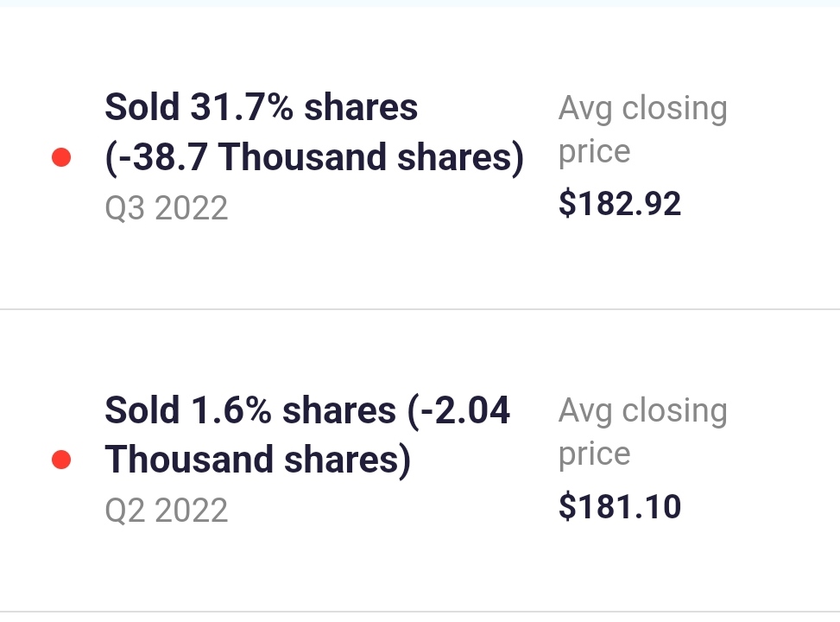This screenshot has width=840, height=622.
Task: Click Thousand shares line above Q2 2022
Action: pyautogui.click(x=257, y=460)
